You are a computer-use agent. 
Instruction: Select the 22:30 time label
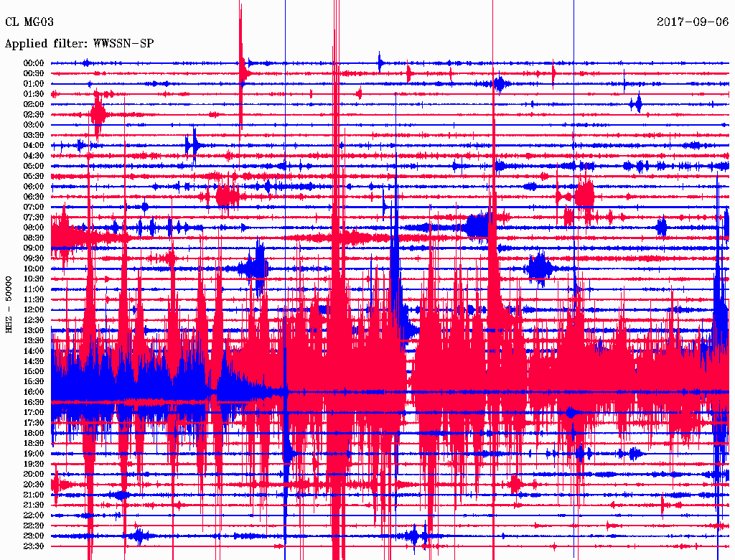click(x=34, y=526)
